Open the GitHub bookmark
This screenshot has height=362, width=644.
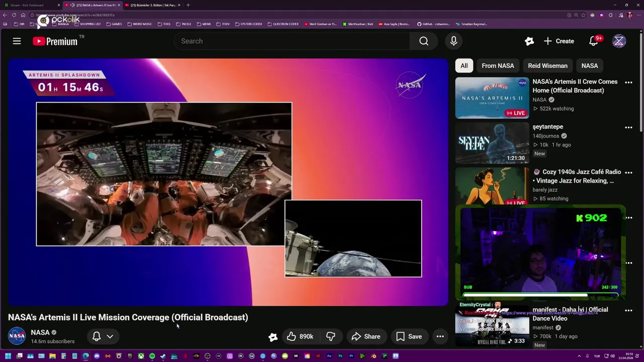(433, 24)
